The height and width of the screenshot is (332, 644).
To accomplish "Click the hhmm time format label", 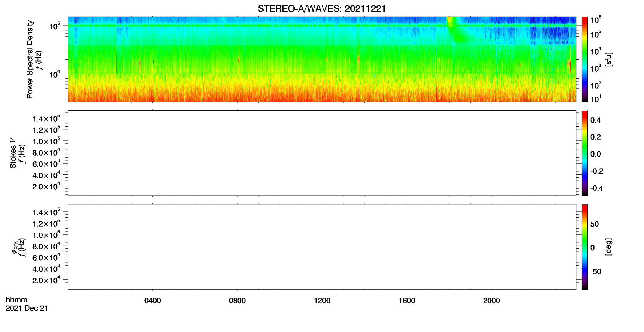I will [17, 300].
